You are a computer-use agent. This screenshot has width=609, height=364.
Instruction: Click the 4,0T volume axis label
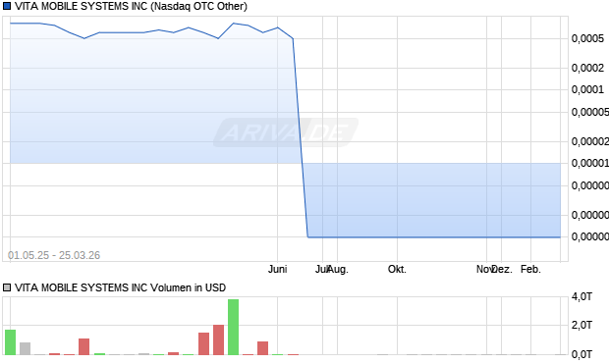click(x=581, y=297)
